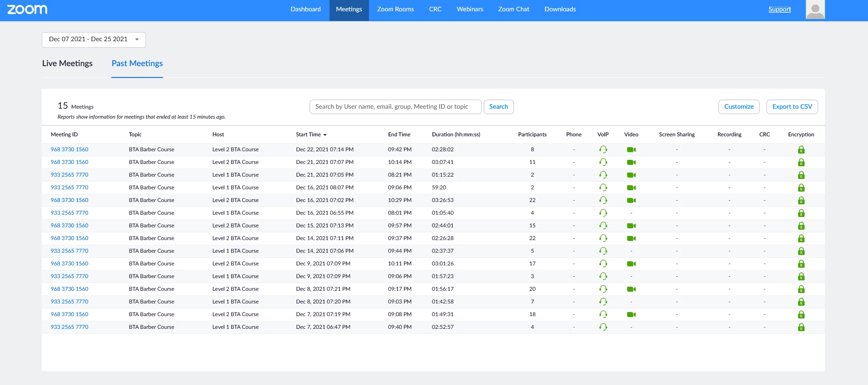Viewport: 868px width, 385px height.
Task: Click video camera icon for Dec 21 07:07 PM meeting
Action: (x=631, y=162)
